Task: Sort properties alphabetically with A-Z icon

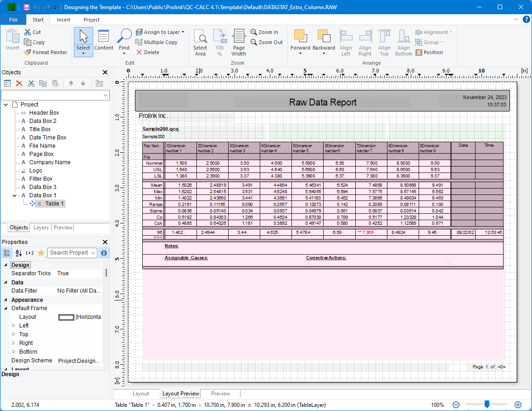Action: tap(19, 253)
